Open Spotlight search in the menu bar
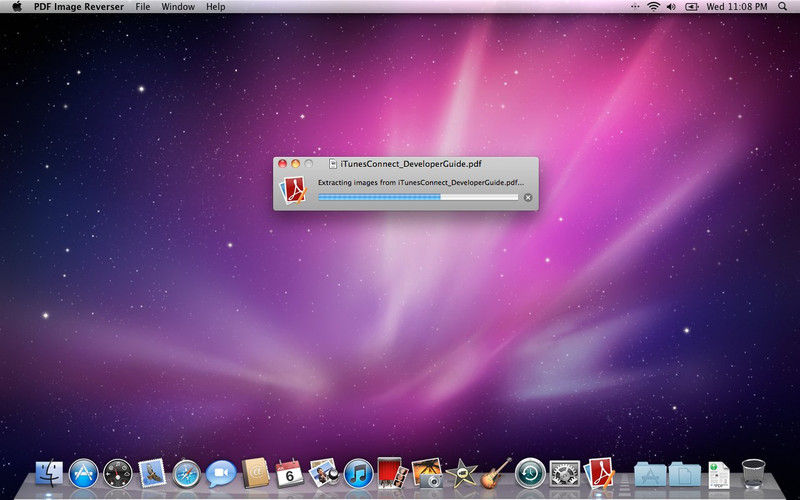Image resolution: width=800 pixels, height=500 pixels. (x=783, y=7)
